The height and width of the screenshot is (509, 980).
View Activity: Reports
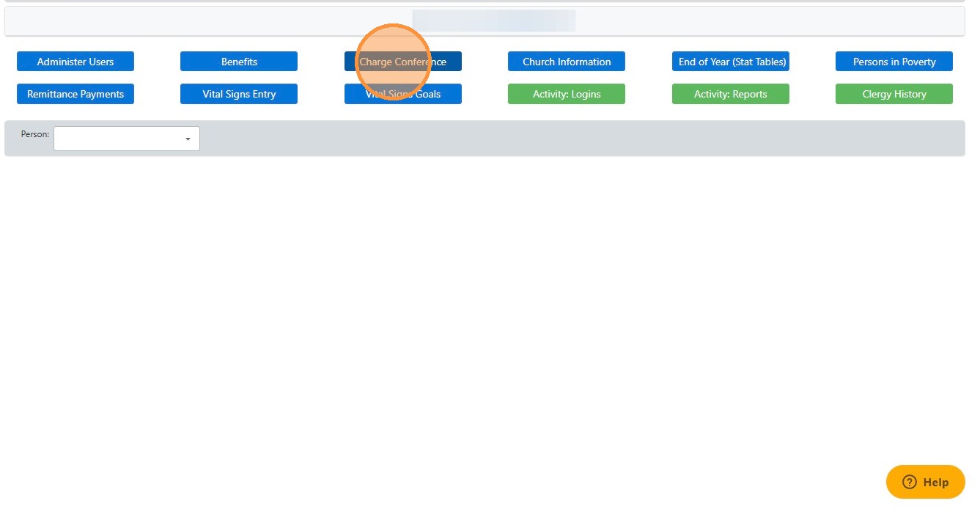731,94
